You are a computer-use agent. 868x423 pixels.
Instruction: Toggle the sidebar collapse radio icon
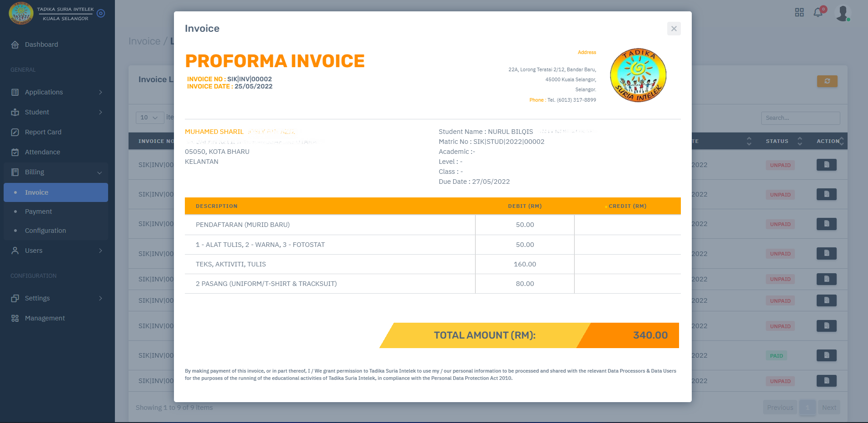pyautogui.click(x=101, y=14)
